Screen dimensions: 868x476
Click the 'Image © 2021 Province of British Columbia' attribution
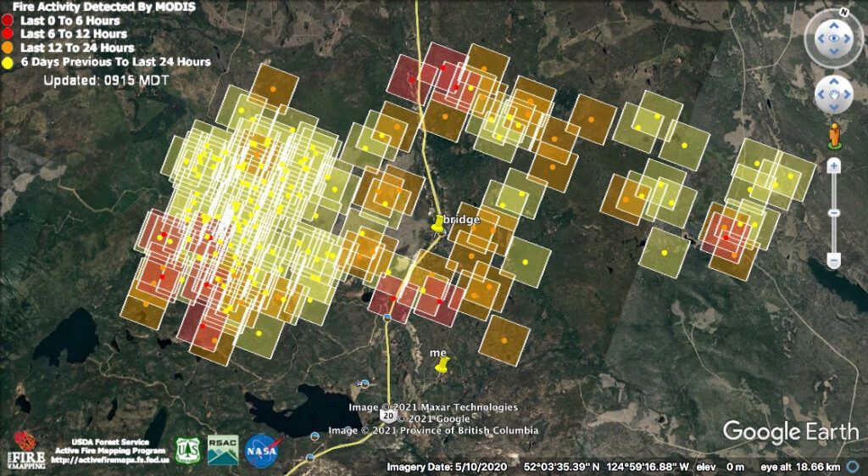[433, 430]
